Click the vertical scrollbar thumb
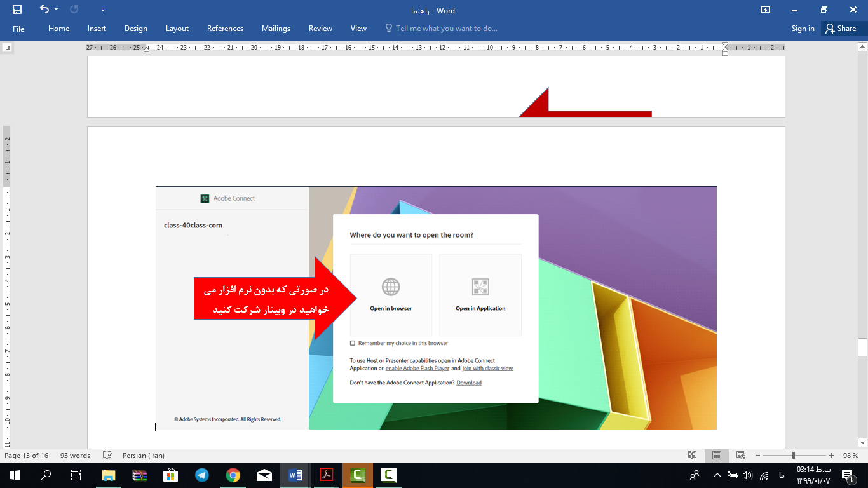The width and height of the screenshot is (868, 488). point(862,347)
